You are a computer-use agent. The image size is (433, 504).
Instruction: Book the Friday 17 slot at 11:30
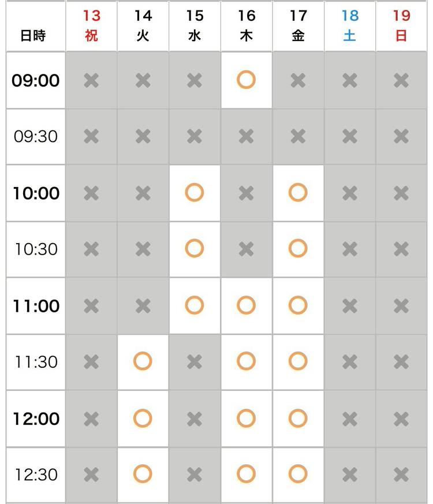pos(298,361)
